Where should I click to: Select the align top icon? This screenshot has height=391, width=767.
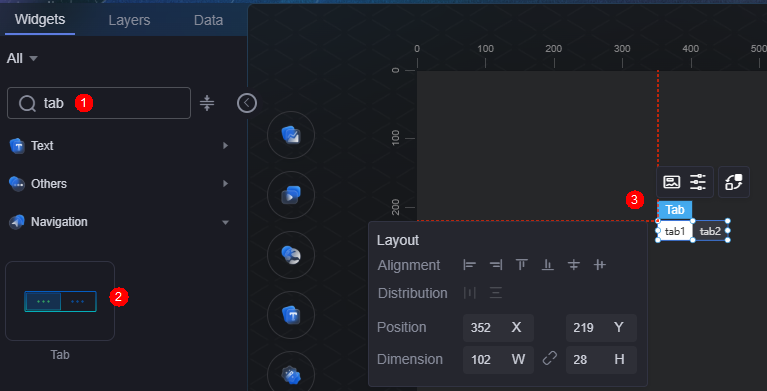point(522,265)
